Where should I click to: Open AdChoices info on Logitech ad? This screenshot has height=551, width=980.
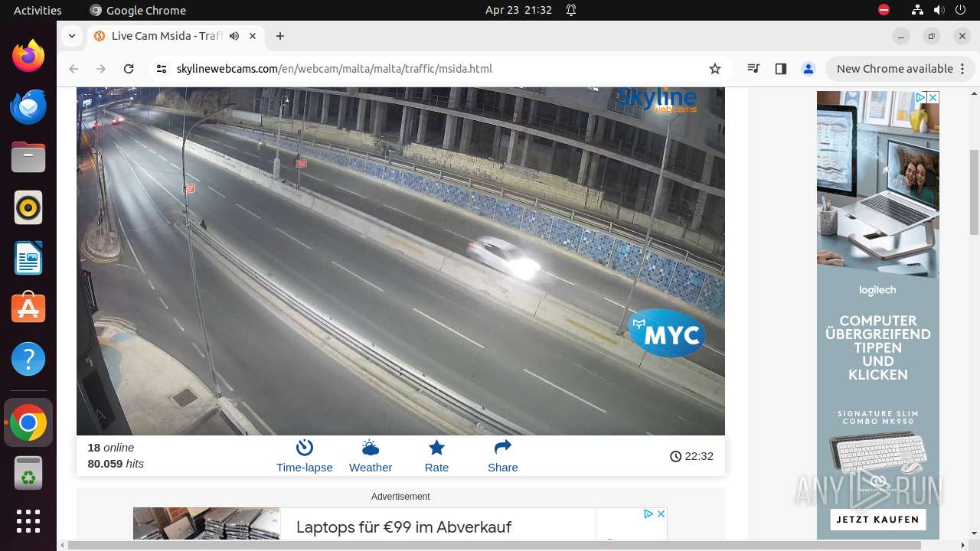coord(920,97)
